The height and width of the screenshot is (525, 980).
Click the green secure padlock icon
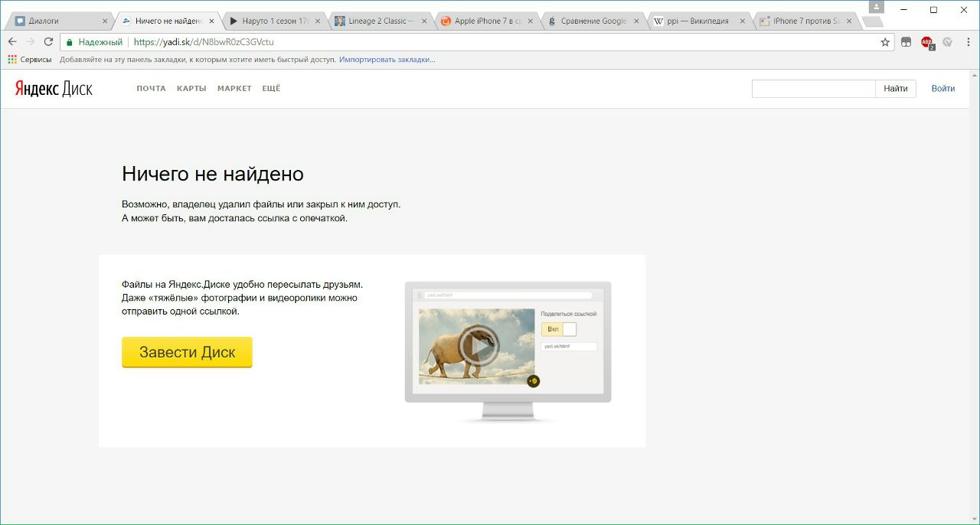pos(70,42)
